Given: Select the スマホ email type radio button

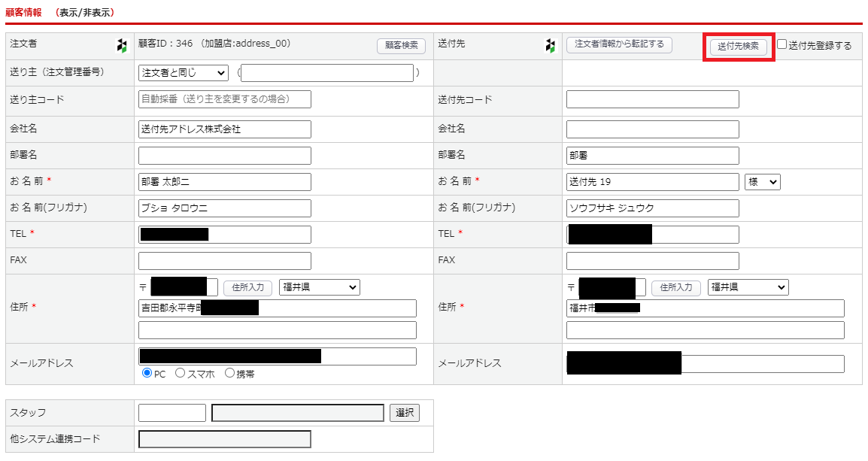Looking at the screenshot, I should click(x=180, y=373).
